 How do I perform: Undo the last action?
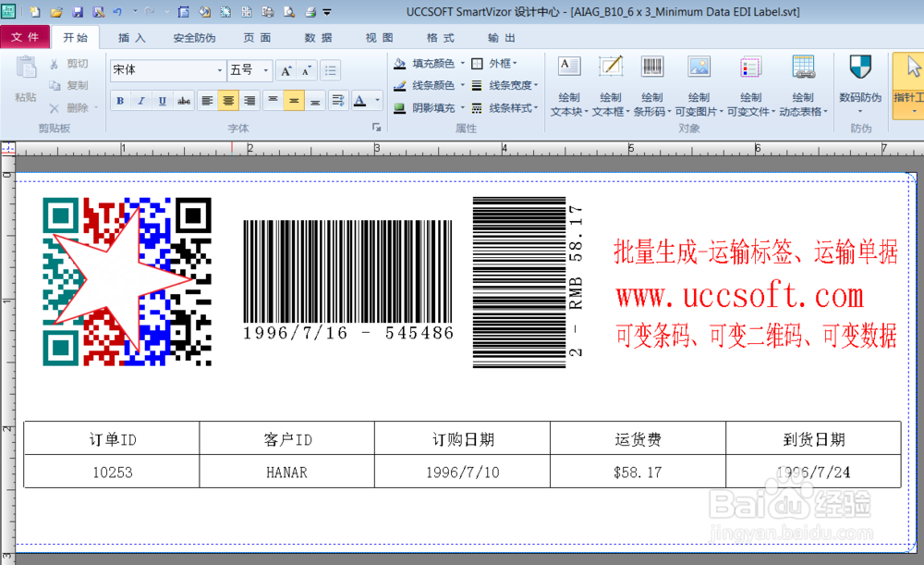pos(118,12)
